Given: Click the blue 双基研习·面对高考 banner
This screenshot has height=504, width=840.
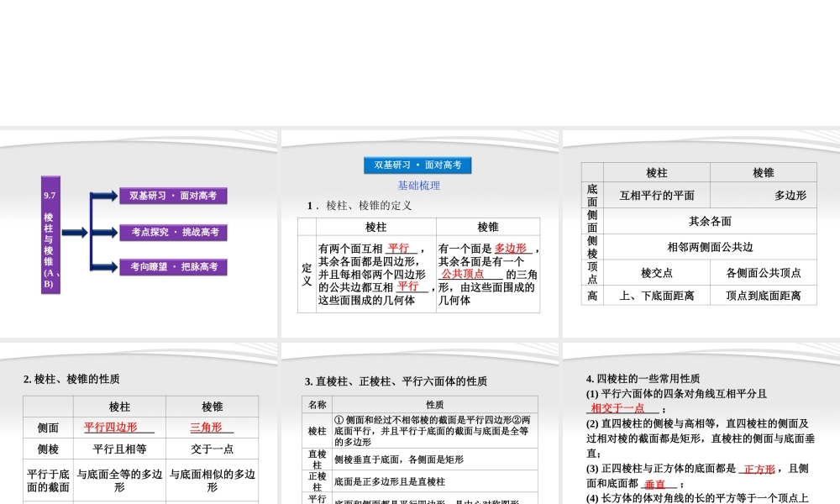Looking at the screenshot, I should point(417,165).
